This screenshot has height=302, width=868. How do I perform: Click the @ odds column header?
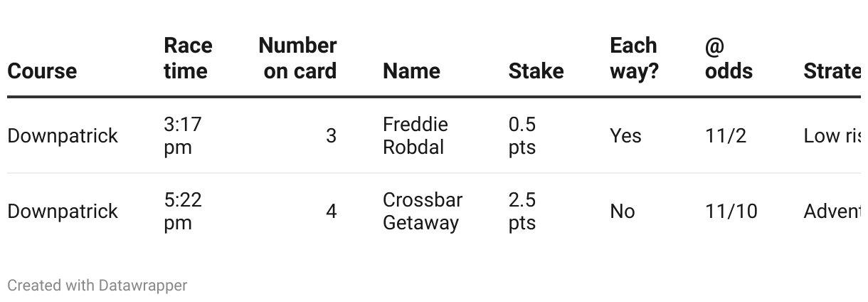[729, 58]
